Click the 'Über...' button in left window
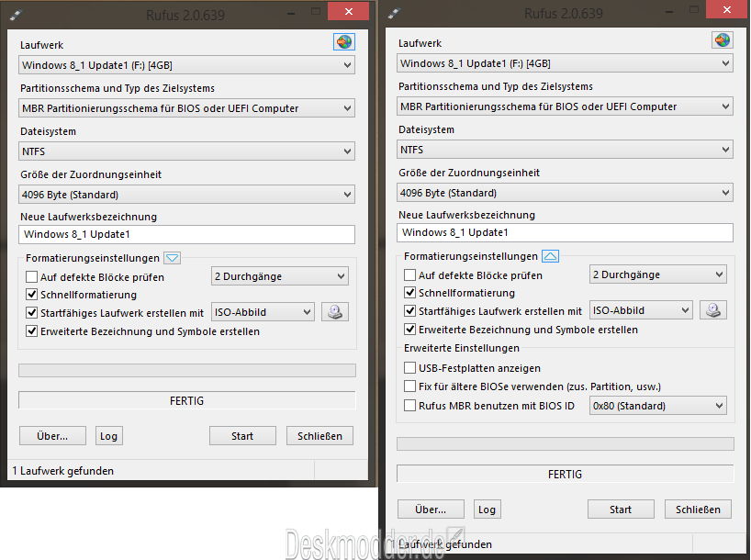The height and width of the screenshot is (560, 751). coord(52,436)
